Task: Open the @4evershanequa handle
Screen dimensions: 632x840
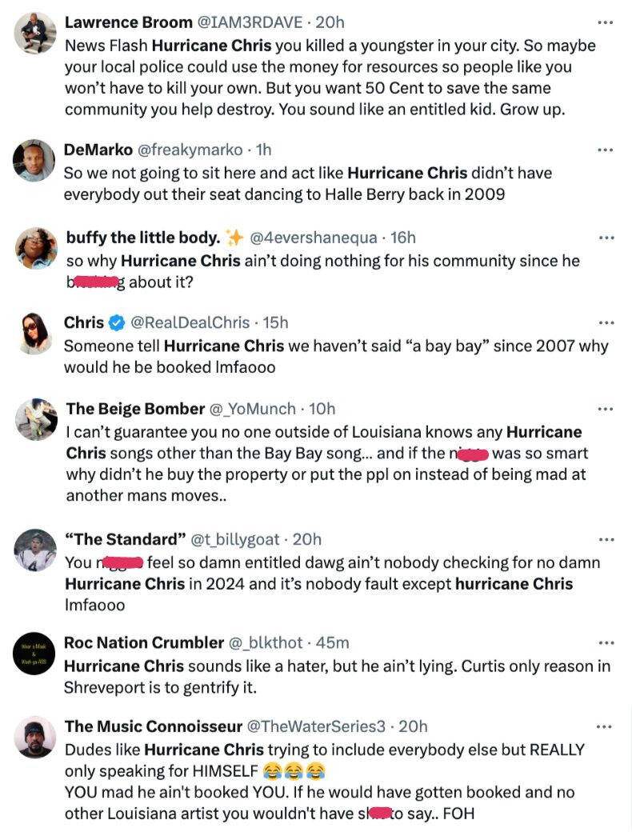Action: pyautogui.click(x=314, y=238)
